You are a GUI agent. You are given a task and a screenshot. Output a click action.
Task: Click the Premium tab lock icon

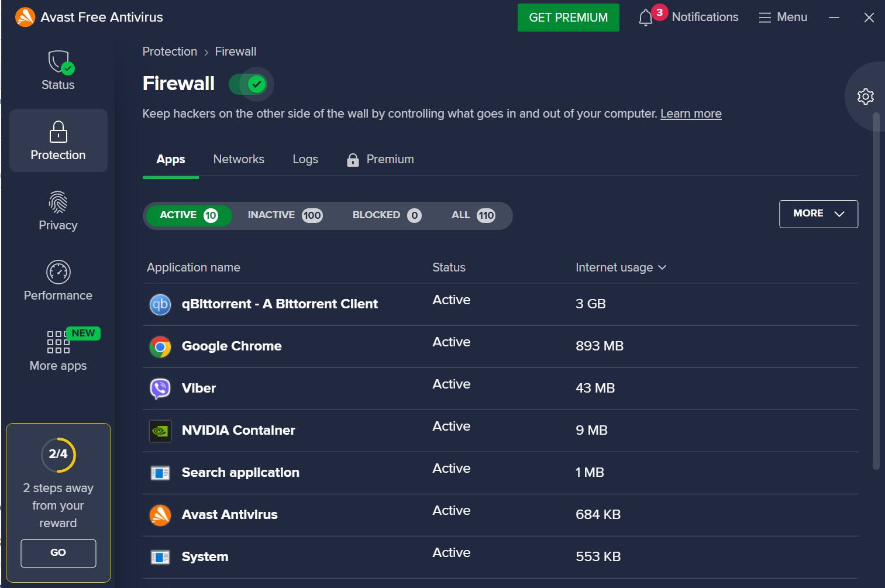coord(353,160)
